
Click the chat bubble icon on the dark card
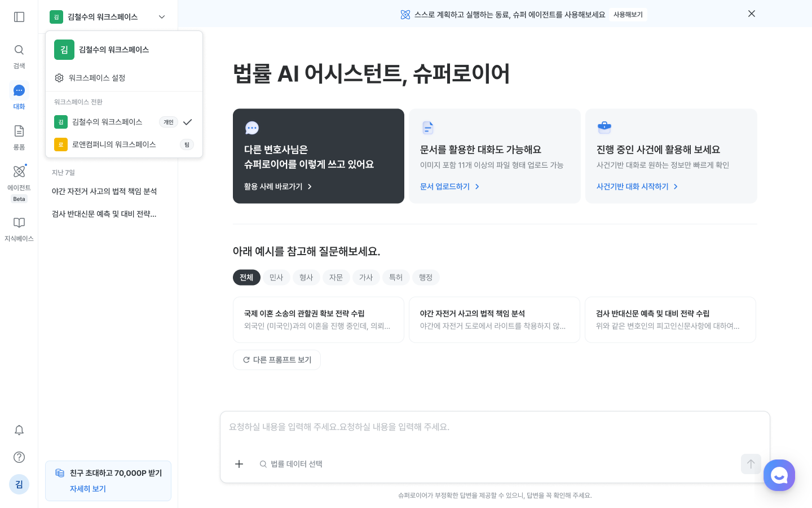point(252,128)
